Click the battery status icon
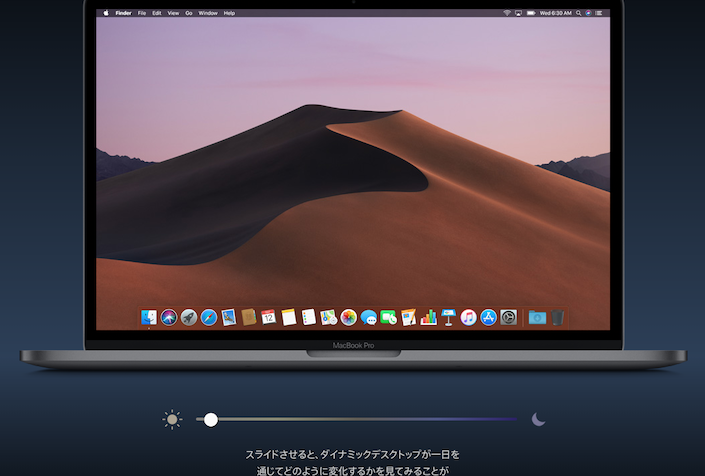Viewport: 705px width, 476px height. click(x=531, y=13)
